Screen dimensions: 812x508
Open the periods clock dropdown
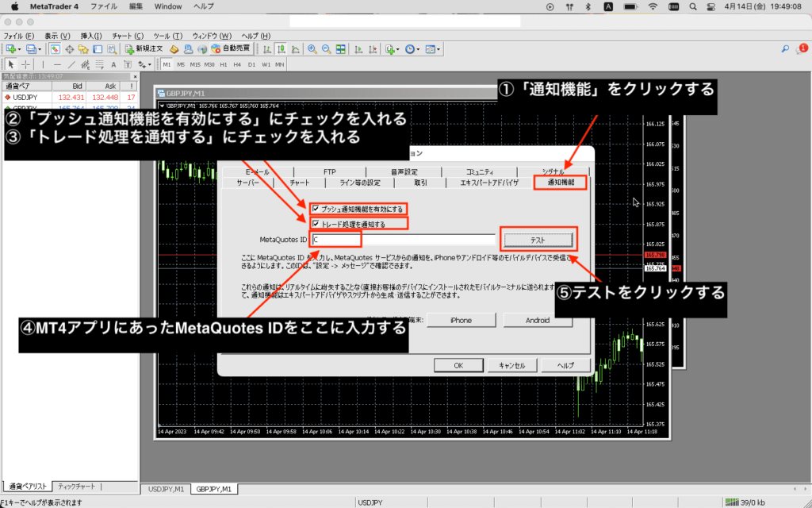[x=412, y=49]
